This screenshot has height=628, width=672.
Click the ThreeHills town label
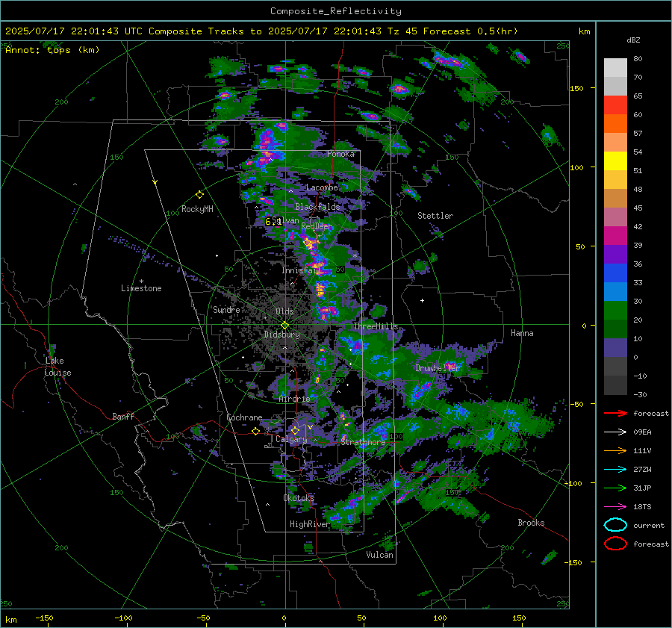(376, 326)
